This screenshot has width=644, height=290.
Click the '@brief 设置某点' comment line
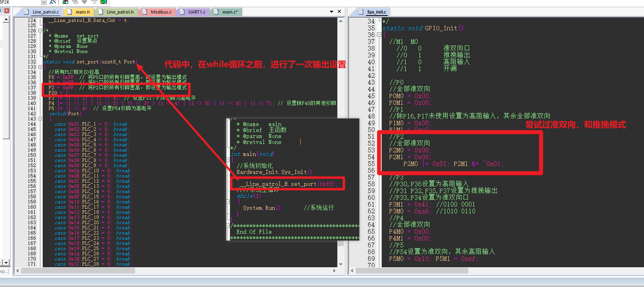(73, 41)
